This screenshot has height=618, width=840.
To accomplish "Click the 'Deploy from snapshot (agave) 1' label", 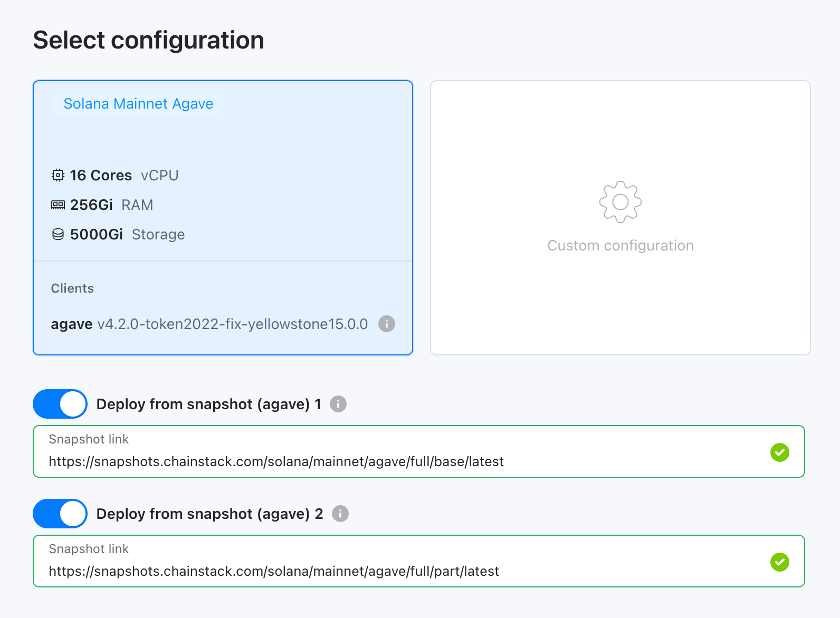I will (209, 404).
